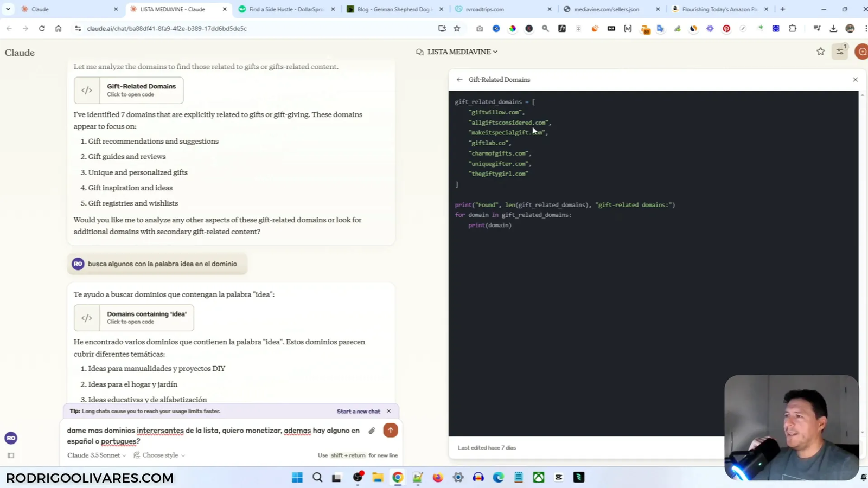Switch to the Find a Side Hustle tab
Image resolution: width=868 pixels, height=488 pixels.
(x=286, y=9)
